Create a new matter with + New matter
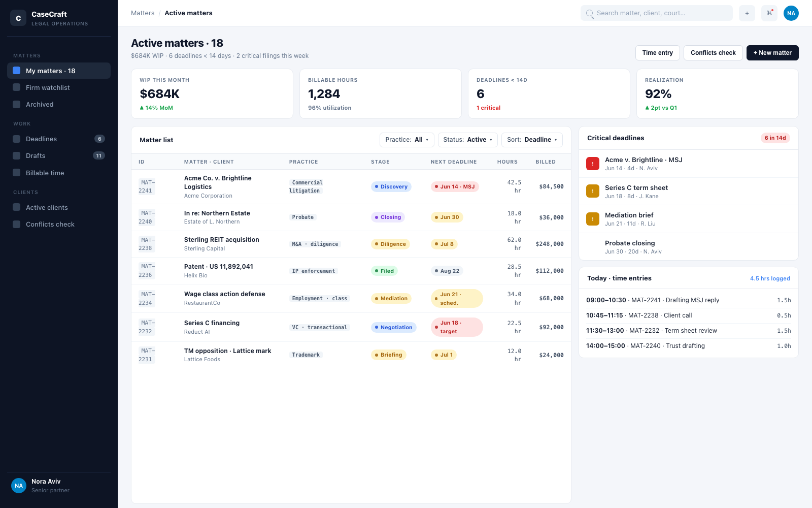The height and width of the screenshot is (508, 812). (772, 53)
